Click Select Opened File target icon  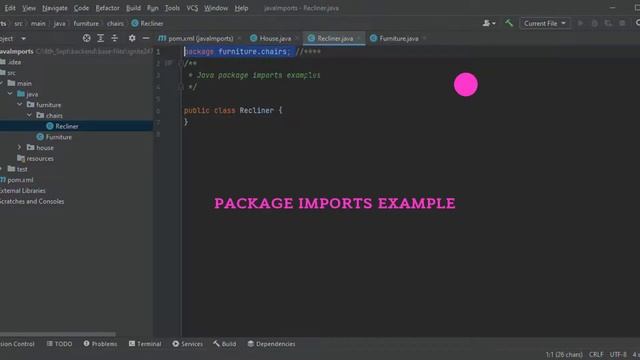tap(87, 38)
